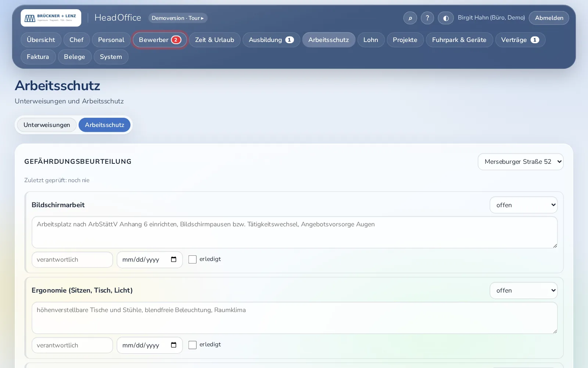Navigate to Faktura
This screenshot has width=588, height=368.
38,57
